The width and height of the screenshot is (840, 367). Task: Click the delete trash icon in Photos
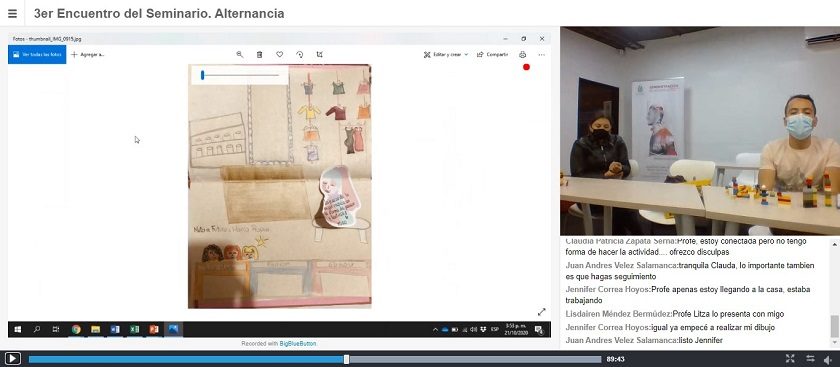tap(259, 54)
